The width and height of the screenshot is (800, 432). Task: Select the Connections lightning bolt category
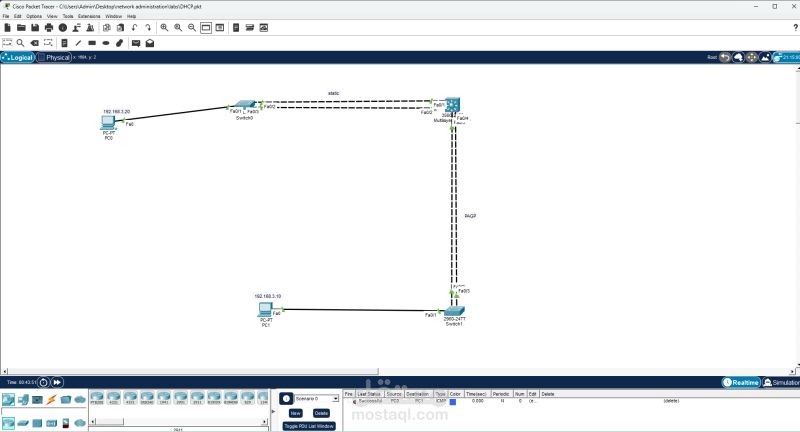click(x=51, y=399)
